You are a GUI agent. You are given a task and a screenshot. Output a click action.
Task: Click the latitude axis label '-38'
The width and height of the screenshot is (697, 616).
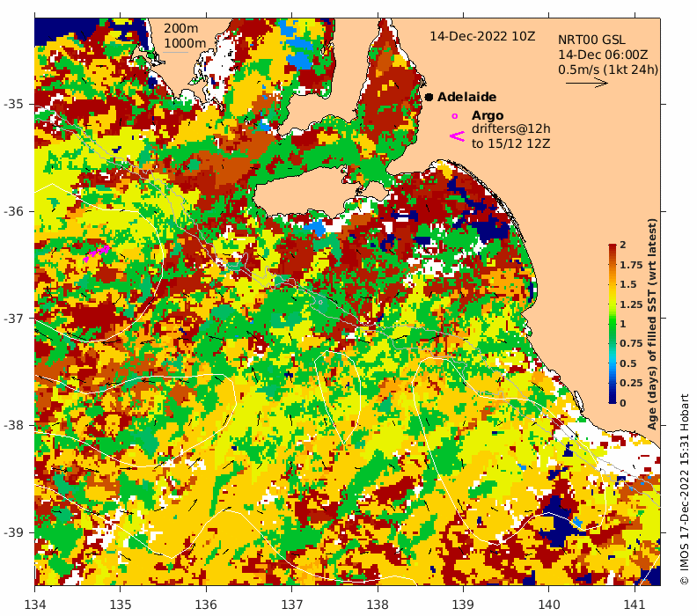pos(13,425)
